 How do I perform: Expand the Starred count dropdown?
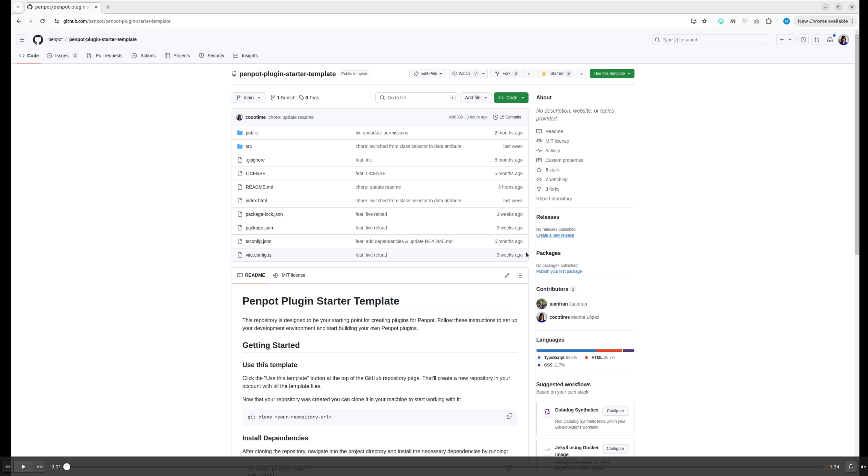[x=581, y=73]
